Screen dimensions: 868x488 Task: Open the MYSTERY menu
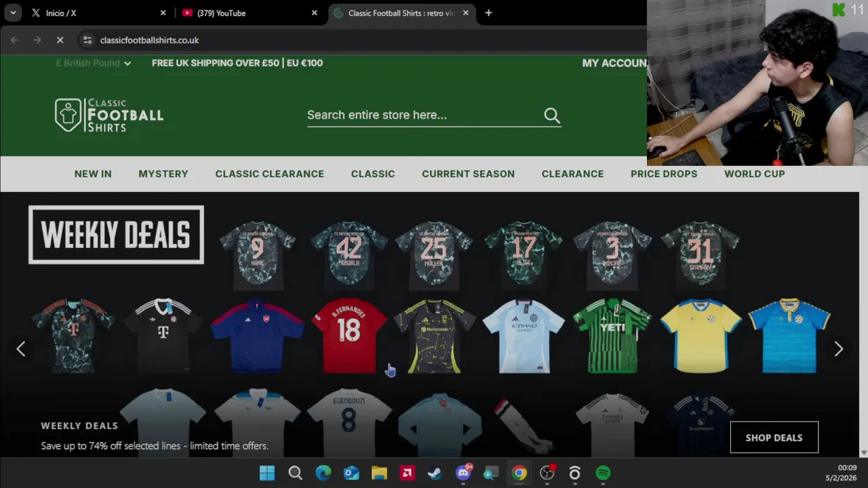point(163,174)
